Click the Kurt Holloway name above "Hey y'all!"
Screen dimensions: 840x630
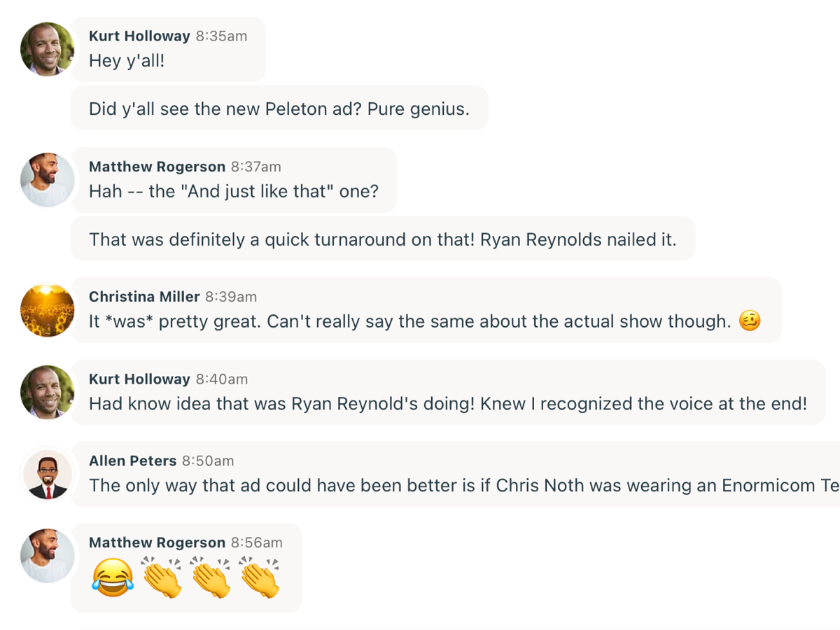pos(139,36)
